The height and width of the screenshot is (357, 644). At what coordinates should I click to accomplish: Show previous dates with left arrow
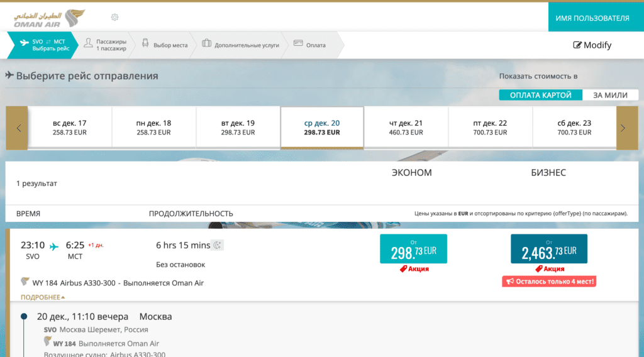[x=17, y=128]
